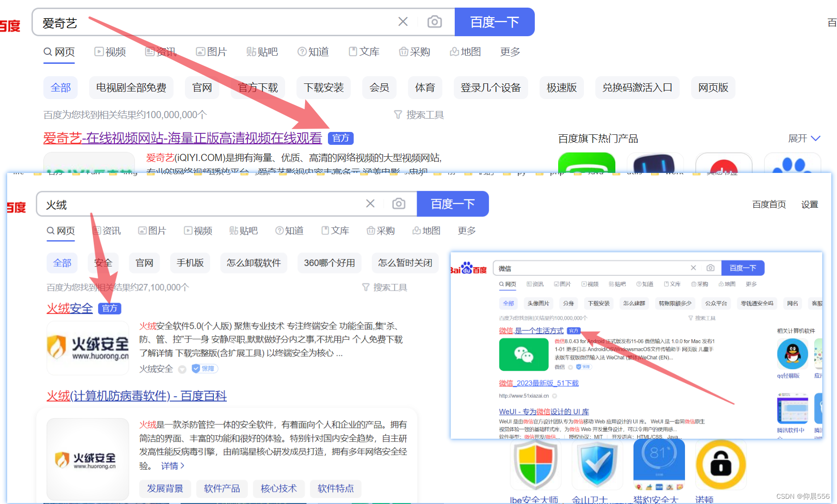
Task: Select 视频 tab in 爱奇艺 search results
Action: [110, 51]
